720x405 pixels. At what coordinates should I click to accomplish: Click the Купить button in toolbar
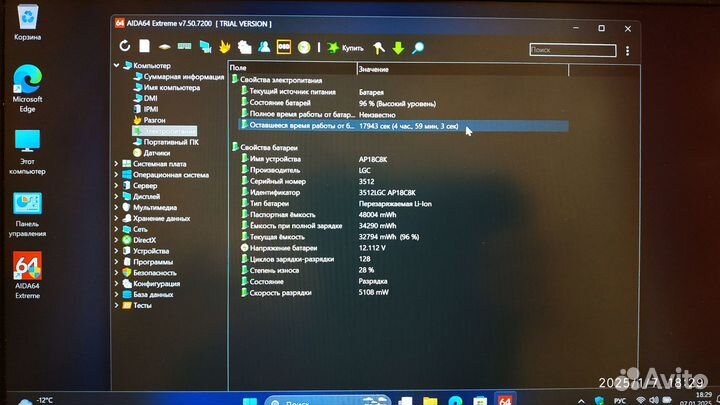click(345, 47)
